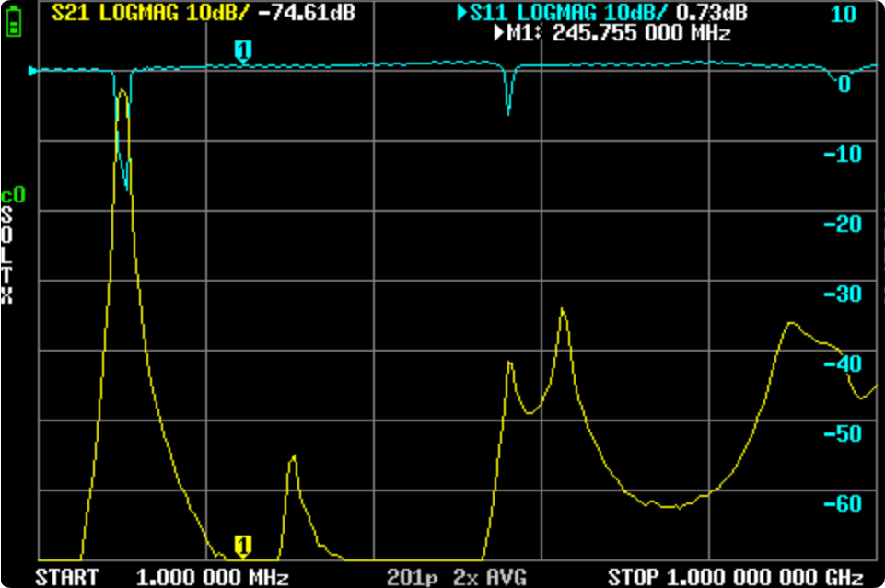Tap the battery status icon
This screenshot has height=588, width=885.
[14, 21]
